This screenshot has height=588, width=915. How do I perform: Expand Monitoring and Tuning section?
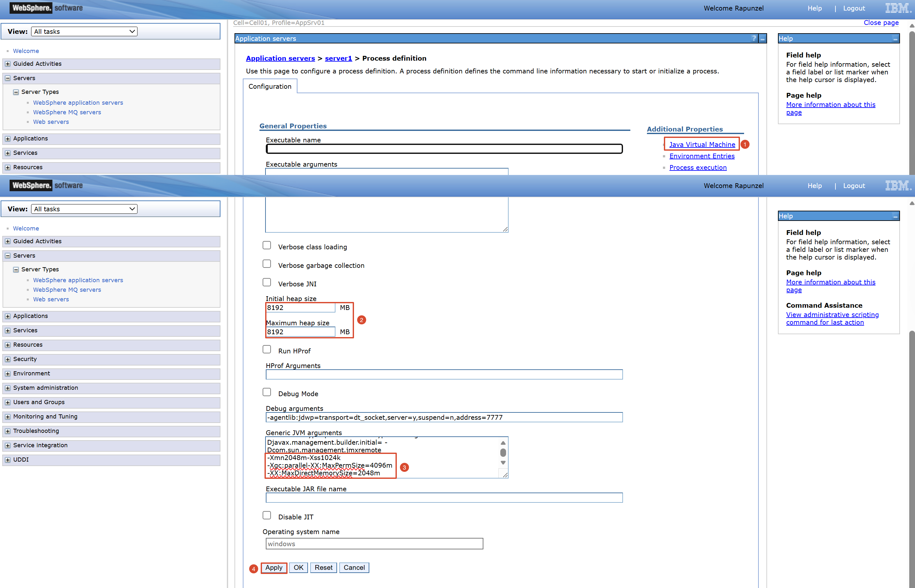(x=8, y=417)
